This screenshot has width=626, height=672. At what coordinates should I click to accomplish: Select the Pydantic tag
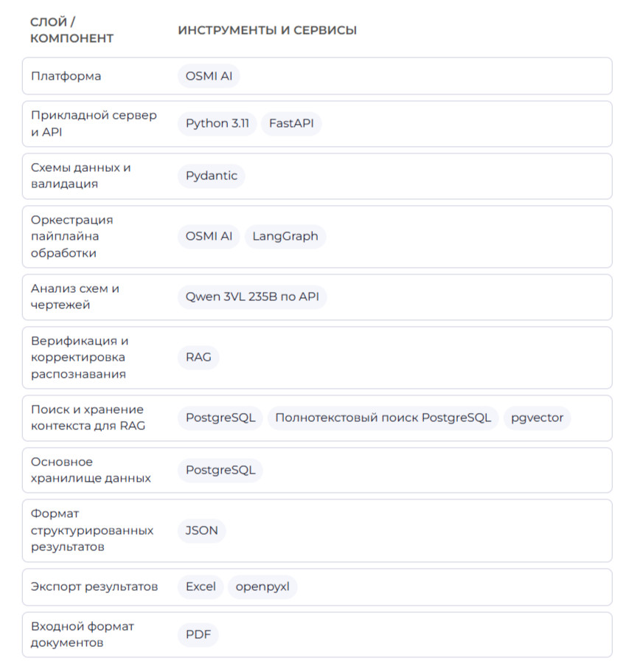(x=211, y=176)
